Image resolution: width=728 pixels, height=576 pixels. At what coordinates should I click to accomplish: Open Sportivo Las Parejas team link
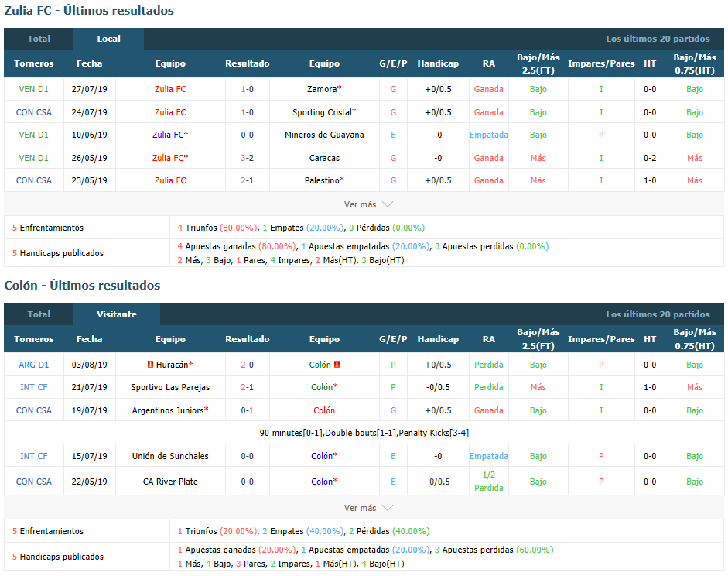tap(170, 387)
